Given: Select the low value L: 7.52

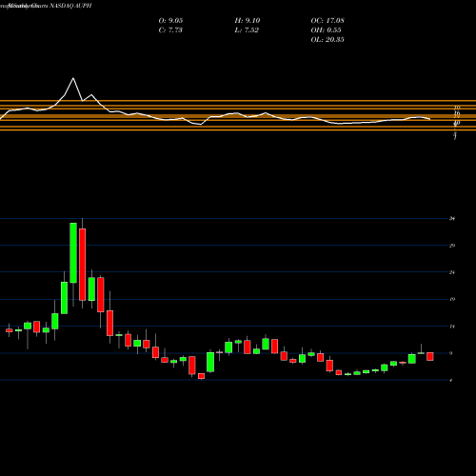Looking at the screenshot, I should (x=247, y=30).
